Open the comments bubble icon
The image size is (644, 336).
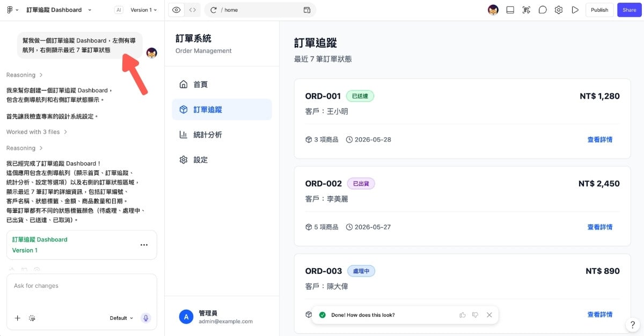coord(543,10)
